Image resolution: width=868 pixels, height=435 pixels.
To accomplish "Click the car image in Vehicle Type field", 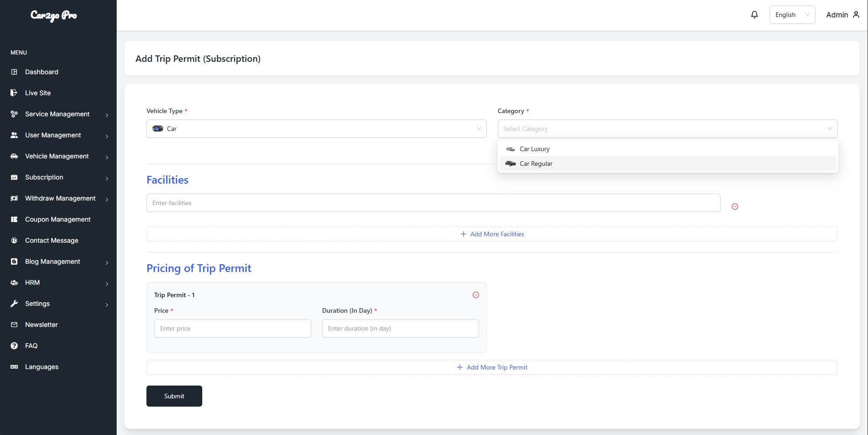I will 158,129.
